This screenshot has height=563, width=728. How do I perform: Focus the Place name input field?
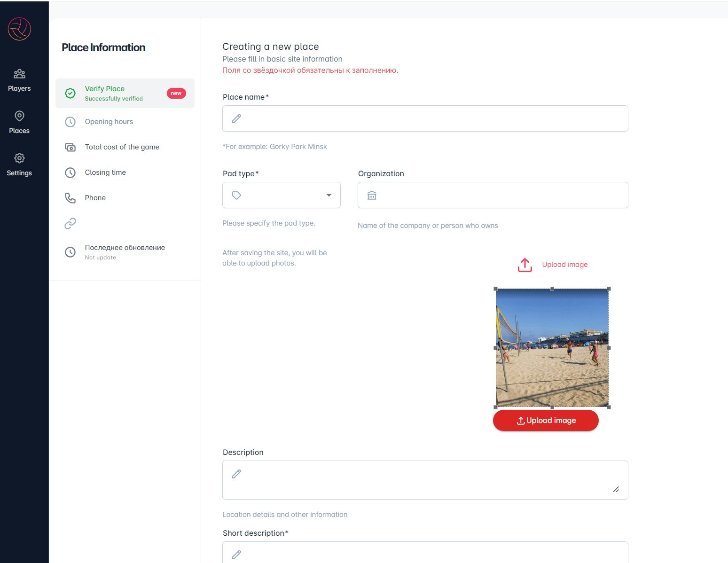pyautogui.click(x=425, y=118)
